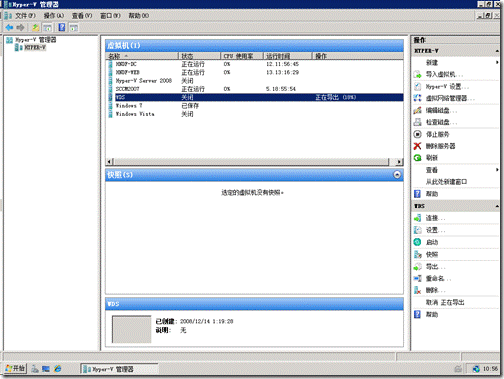Click the green 启动 start icon
The height and width of the screenshot is (379, 504).
417,242
